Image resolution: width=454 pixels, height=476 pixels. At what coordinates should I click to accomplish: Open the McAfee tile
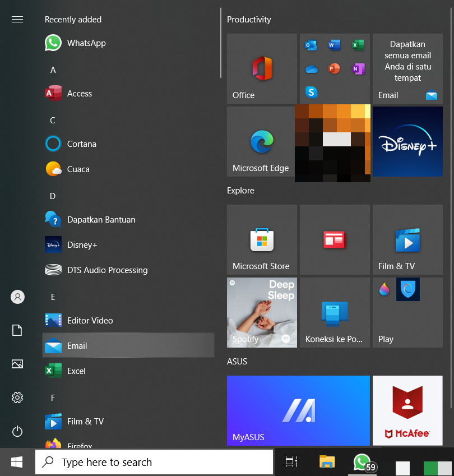(407, 410)
